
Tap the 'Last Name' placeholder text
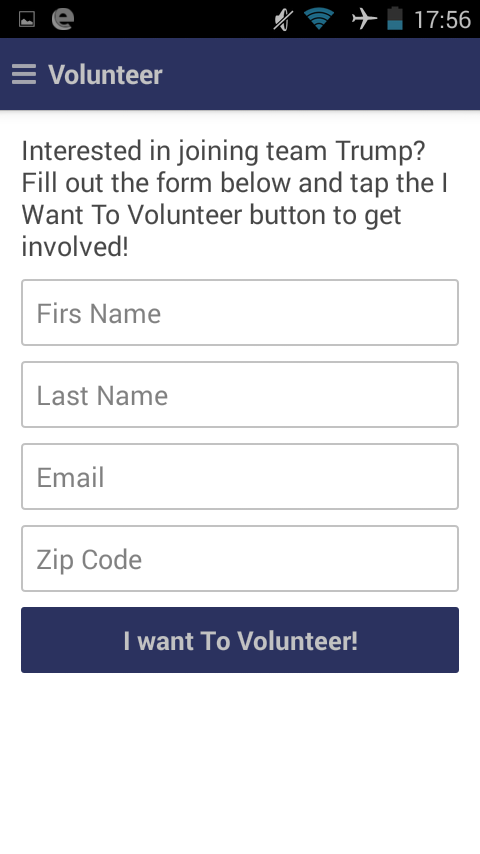102,396
